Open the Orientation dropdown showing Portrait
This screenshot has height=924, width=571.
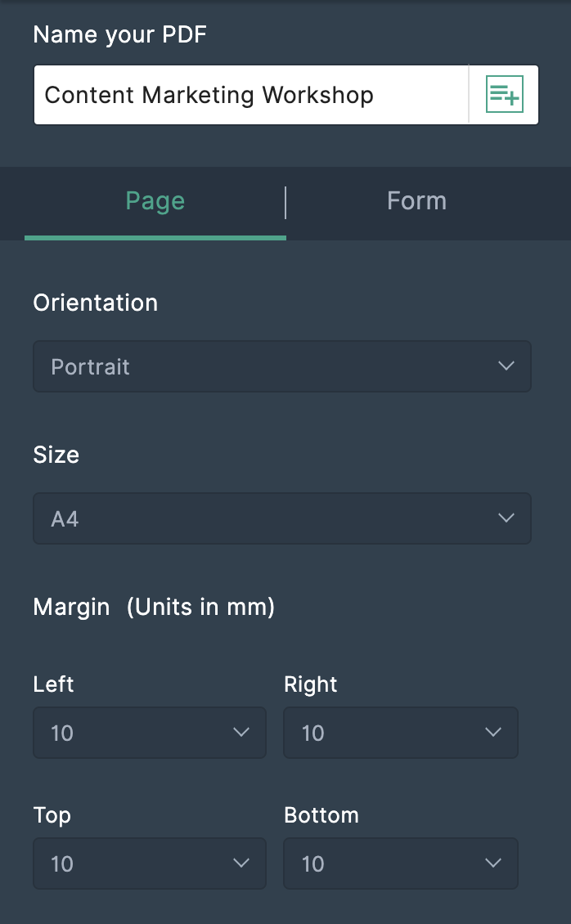coord(282,366)
